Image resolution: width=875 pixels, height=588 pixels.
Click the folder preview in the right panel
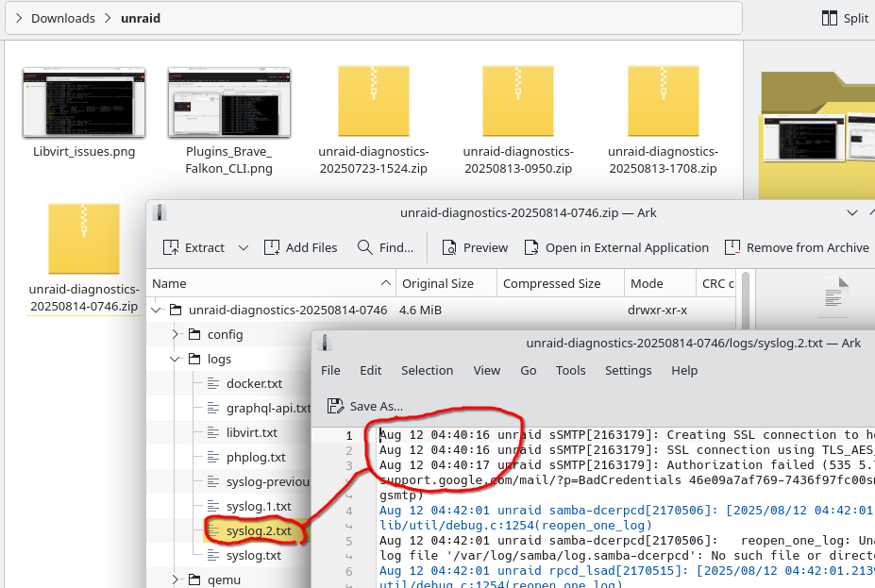point(816,134)
